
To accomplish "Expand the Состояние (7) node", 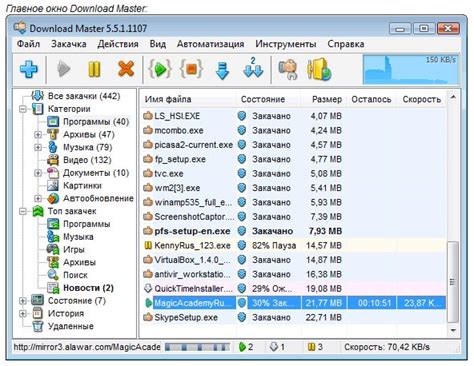I will (x=23, y=301).
